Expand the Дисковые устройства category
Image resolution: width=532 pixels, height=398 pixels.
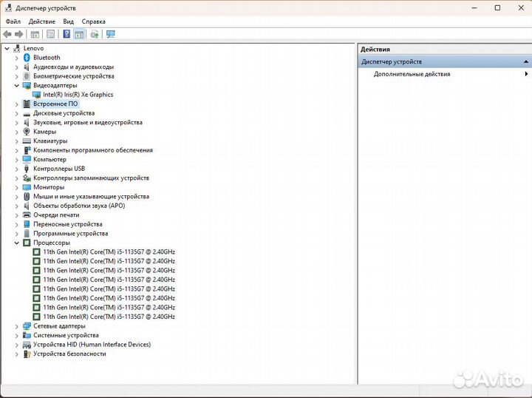(x=16, y=113)
